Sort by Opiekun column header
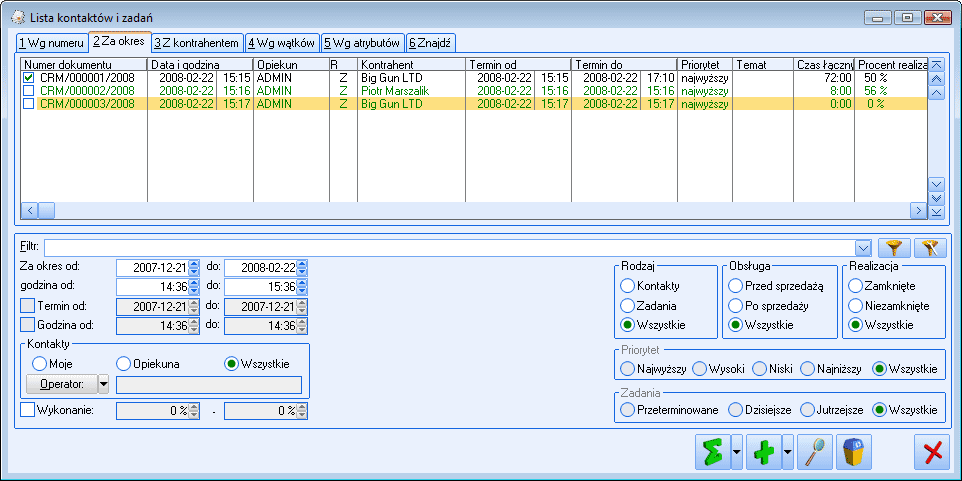The height and width of the screenshot is (481, 962). (291, 64)
